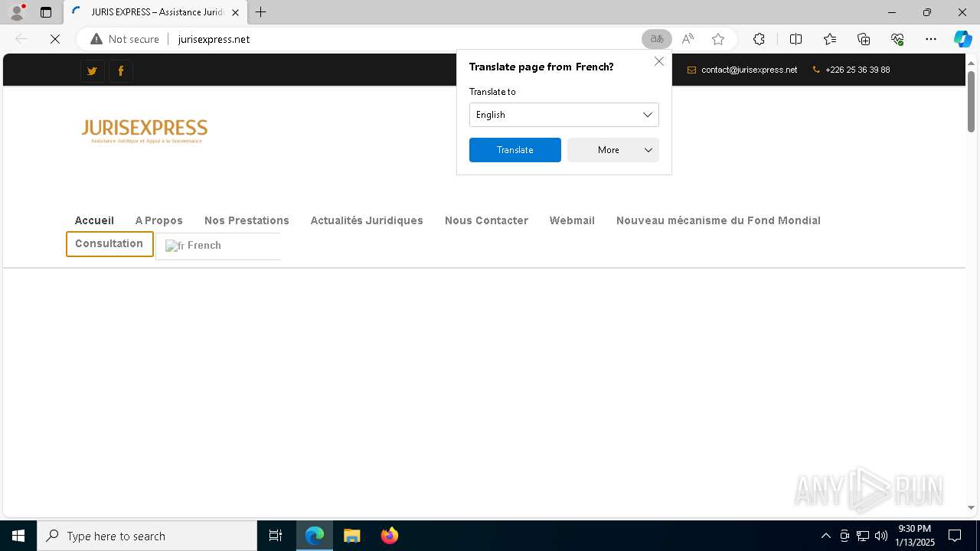The image size is (980, 551).
Task: Click the JURISEXPRESS site logo
Action: [145, 131]
